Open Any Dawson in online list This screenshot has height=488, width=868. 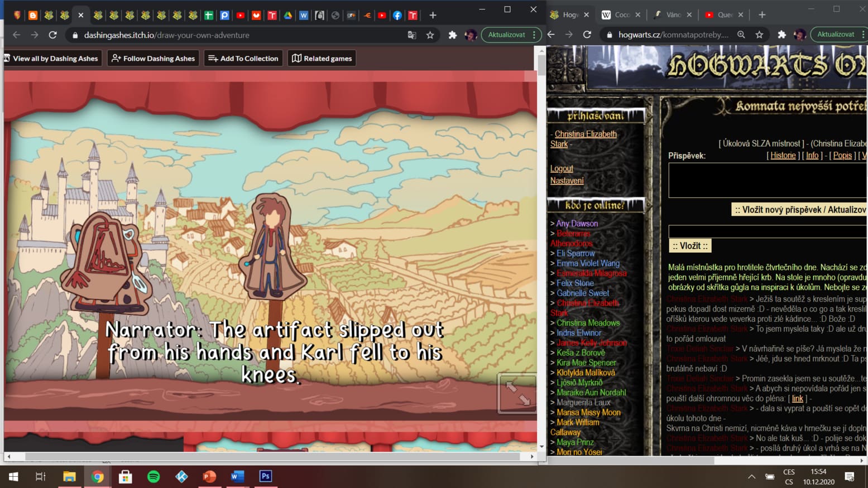pyautogui.click(x=577, y=224)
